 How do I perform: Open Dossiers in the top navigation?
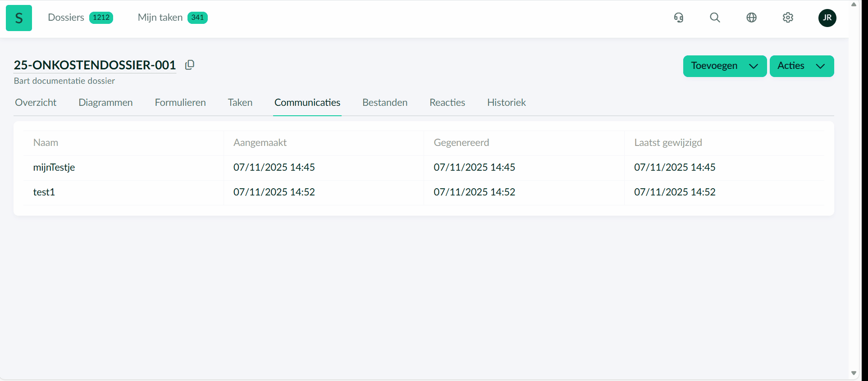click(x=66, y=18)
